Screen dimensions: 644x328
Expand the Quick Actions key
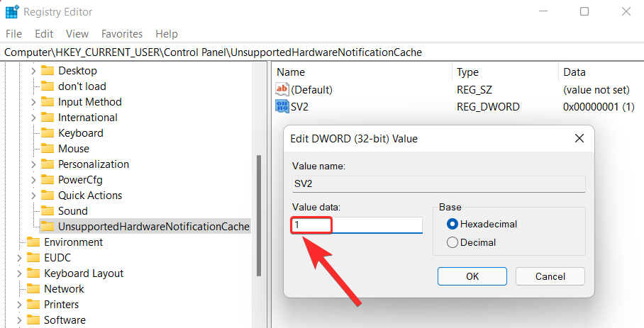[33, 196]
